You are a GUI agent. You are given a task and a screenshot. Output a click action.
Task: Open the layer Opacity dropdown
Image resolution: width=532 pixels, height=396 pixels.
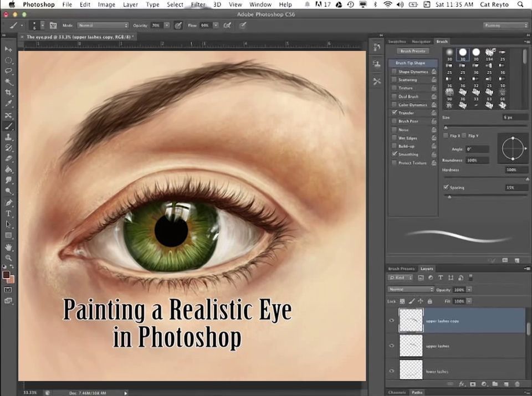(468, 289)
